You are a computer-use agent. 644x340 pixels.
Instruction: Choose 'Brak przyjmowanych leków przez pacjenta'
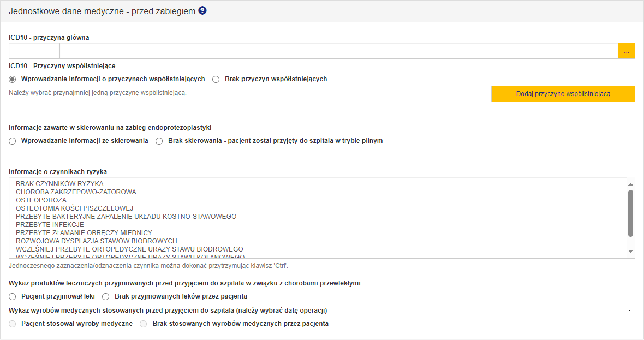click(106, 296)
